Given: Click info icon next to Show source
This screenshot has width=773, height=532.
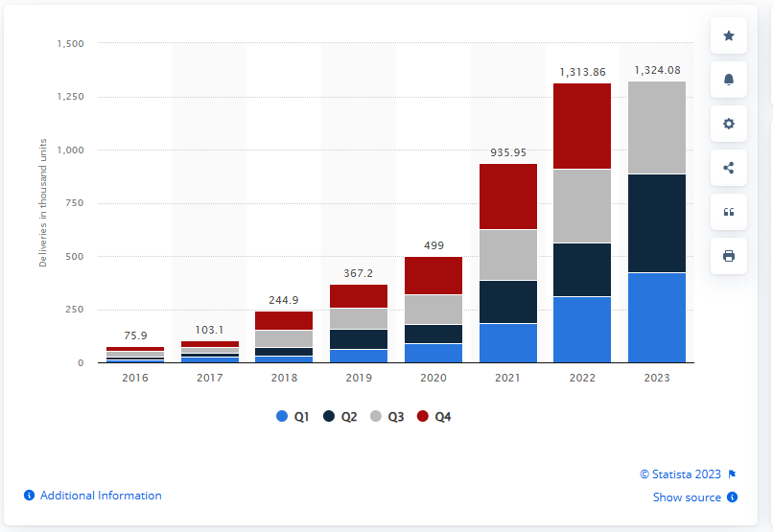Looking at the screenshot, I should (733, 497).
